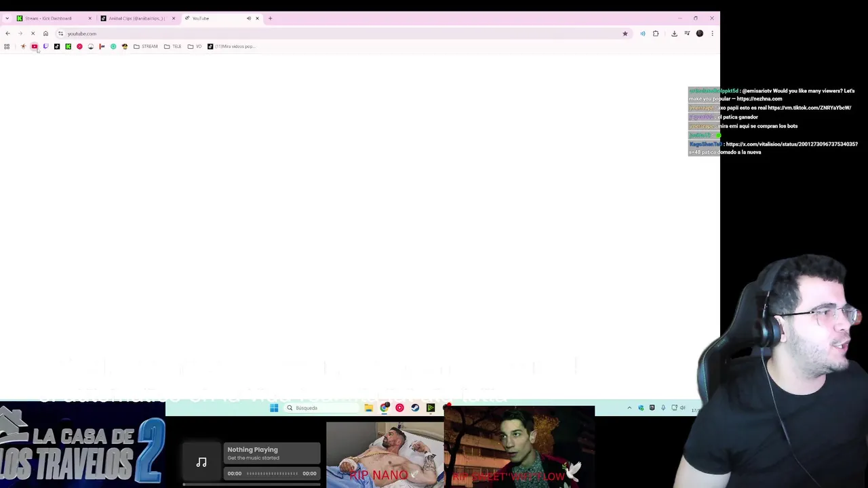Image resolution: width=868 pixels, height=488 pixels.
Task: Open the red circle bookmark icon
Action: coord(79,46)
